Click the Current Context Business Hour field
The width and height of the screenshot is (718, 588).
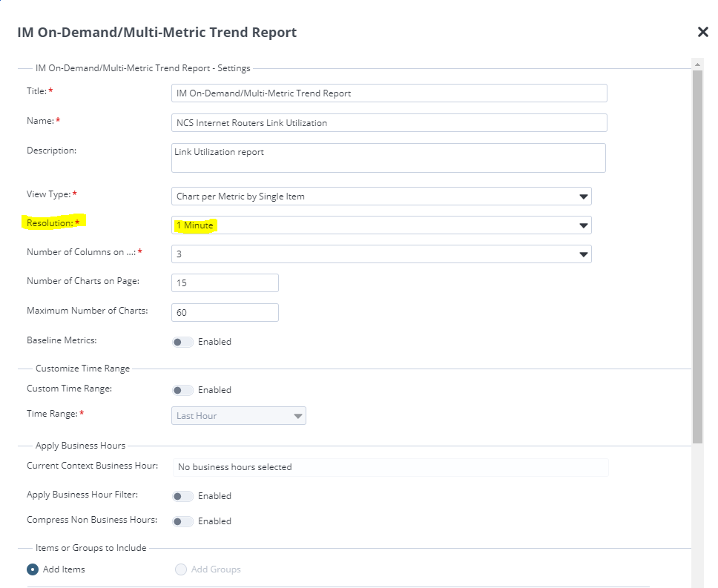point(390,467)
